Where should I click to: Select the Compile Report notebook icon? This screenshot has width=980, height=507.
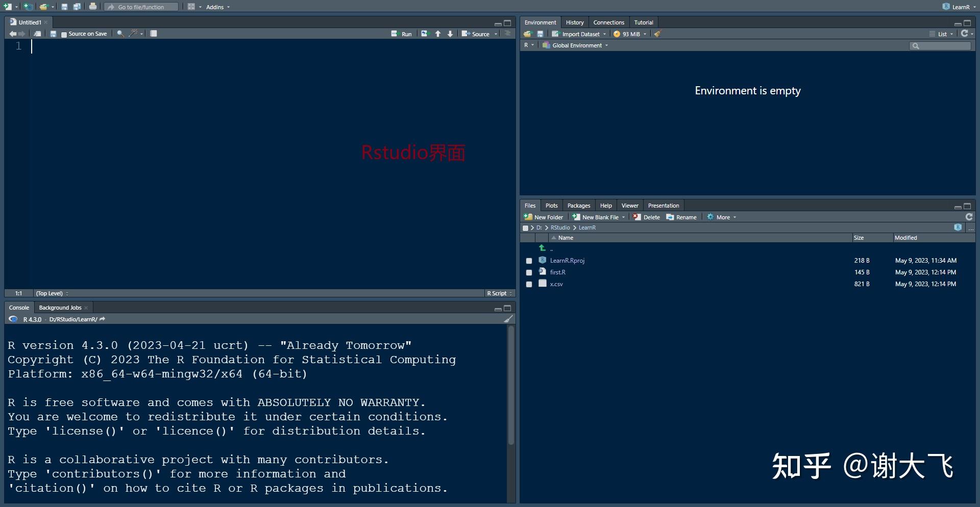[154, 34]
